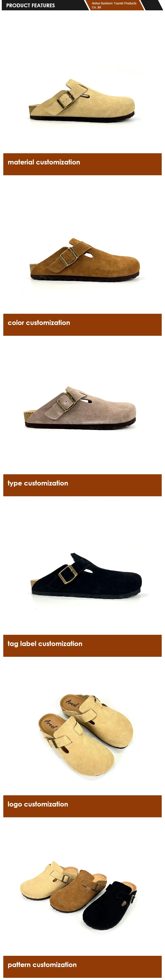Click the Areal logo on the upper insole

tap(72, 702)
